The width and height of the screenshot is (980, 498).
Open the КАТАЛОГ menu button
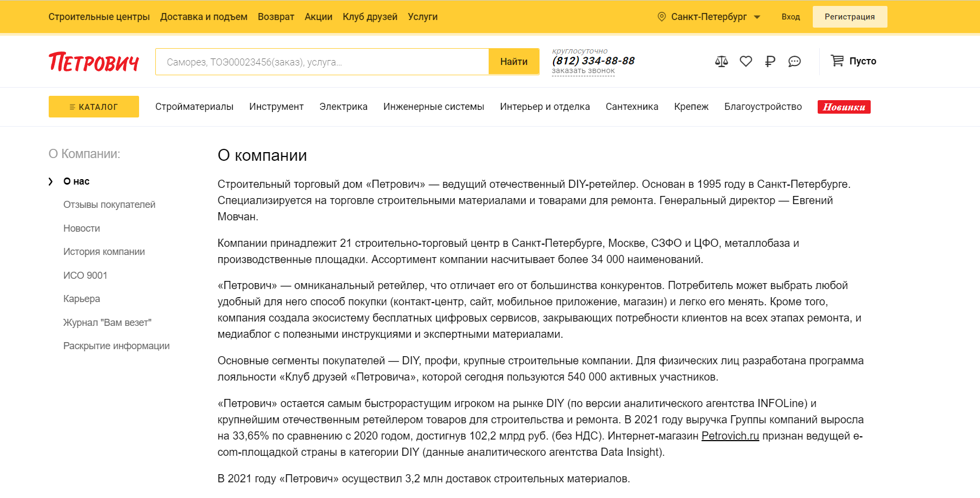click(94, 107)
